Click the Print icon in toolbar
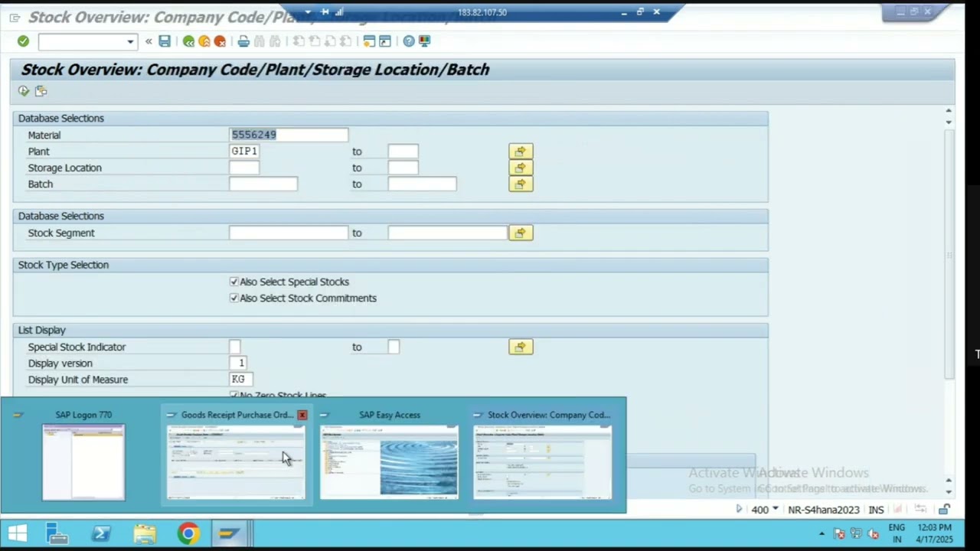980x551 pixels. [x=243, y=41]
